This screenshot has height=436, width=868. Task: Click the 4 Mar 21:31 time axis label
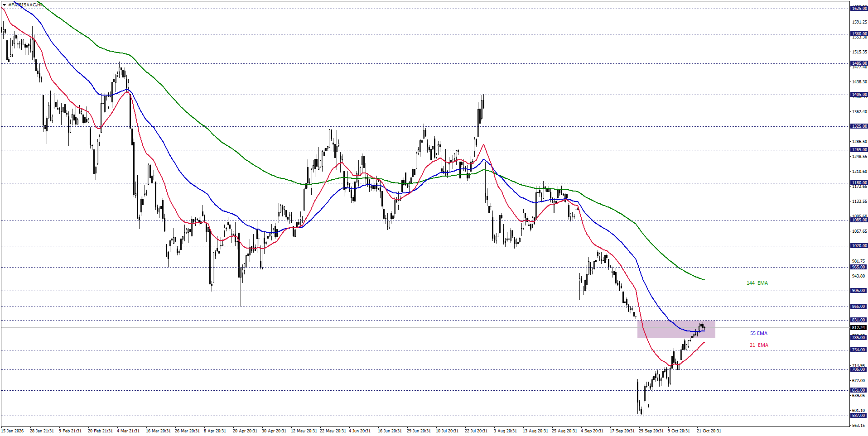(x=128, y=431)
